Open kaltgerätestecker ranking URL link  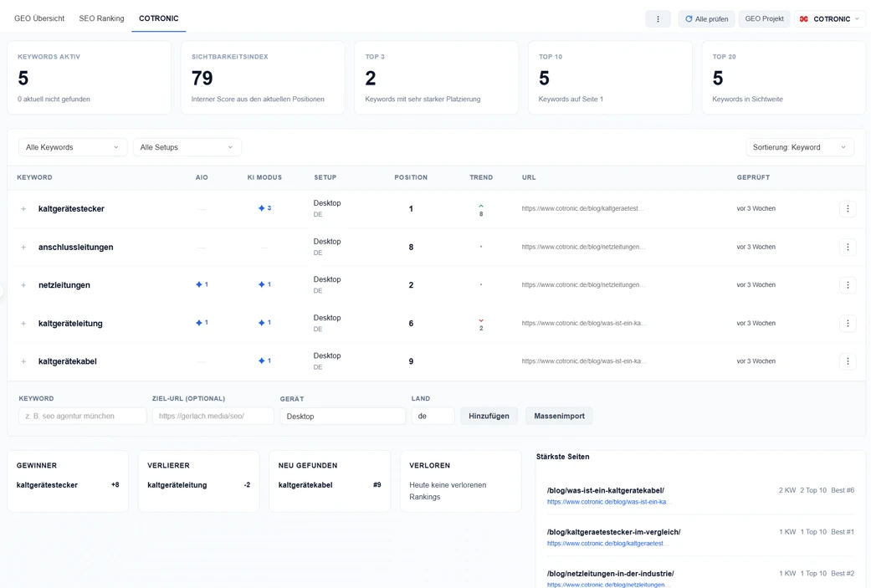point(582,209)
